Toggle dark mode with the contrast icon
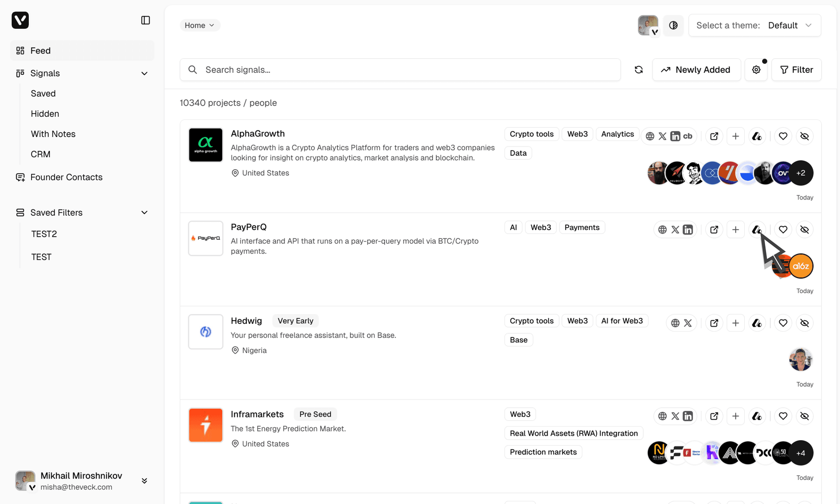 (673, 25)
